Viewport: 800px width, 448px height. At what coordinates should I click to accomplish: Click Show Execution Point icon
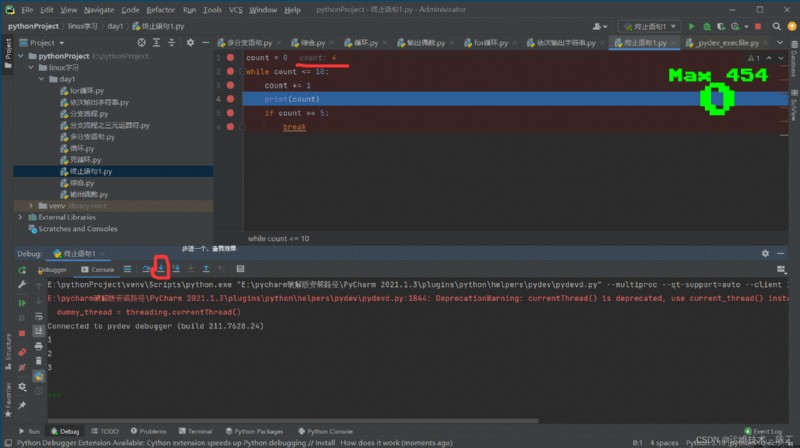pyautogui.click(x=128, y=269)
